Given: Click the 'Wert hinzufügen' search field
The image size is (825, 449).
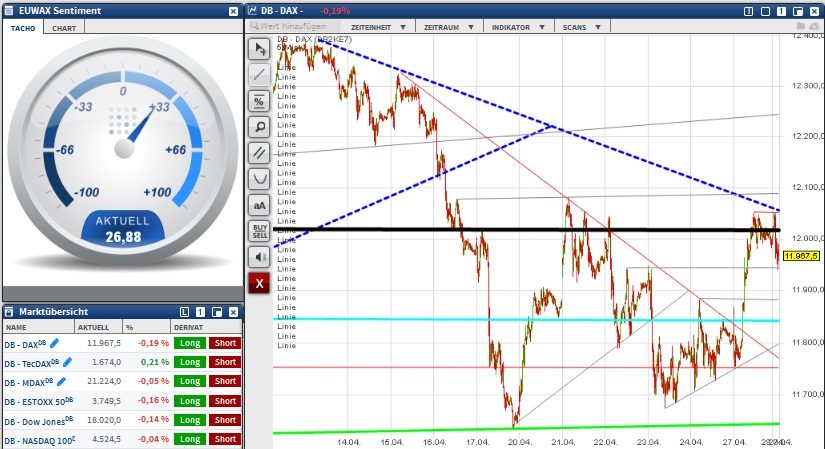Looking at the screenshot, I should (293, 26).
